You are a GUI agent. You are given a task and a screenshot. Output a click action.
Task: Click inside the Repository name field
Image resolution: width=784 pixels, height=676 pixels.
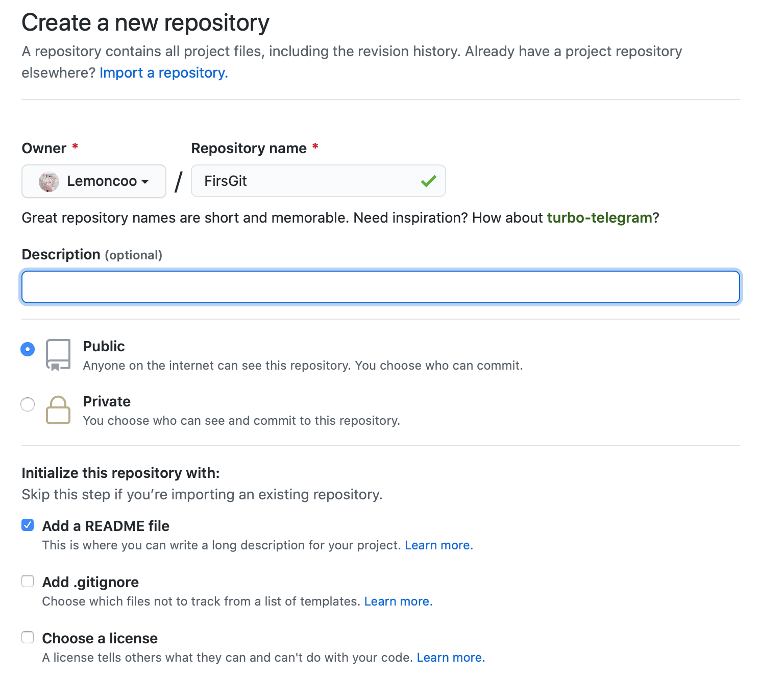[306, 181]
